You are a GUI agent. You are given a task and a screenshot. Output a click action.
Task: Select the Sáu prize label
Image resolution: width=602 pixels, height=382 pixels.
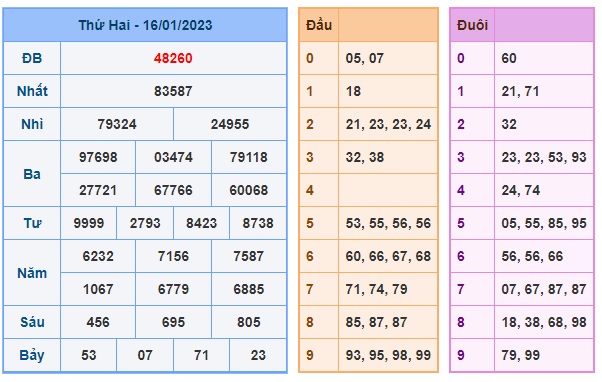(32, 322)
